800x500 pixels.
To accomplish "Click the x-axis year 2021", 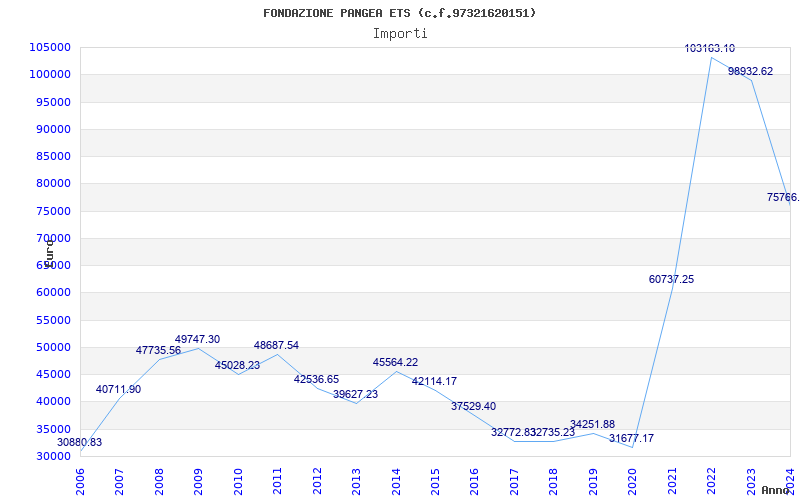I will point(672,481).
